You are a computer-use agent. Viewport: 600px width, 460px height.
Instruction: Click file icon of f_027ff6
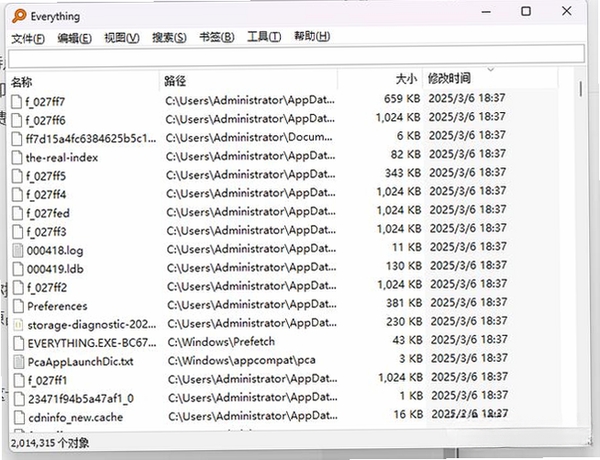pyautogui.click(x=16, y=121)
